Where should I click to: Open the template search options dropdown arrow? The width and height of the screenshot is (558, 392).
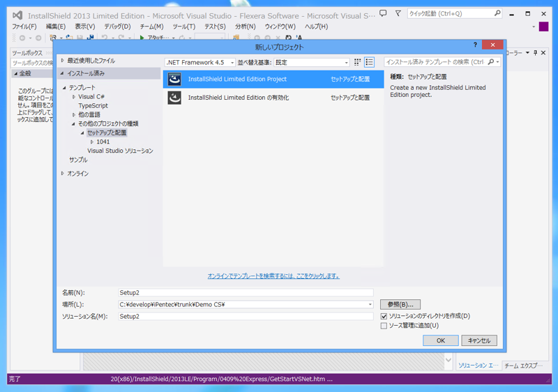click(497, 62)
